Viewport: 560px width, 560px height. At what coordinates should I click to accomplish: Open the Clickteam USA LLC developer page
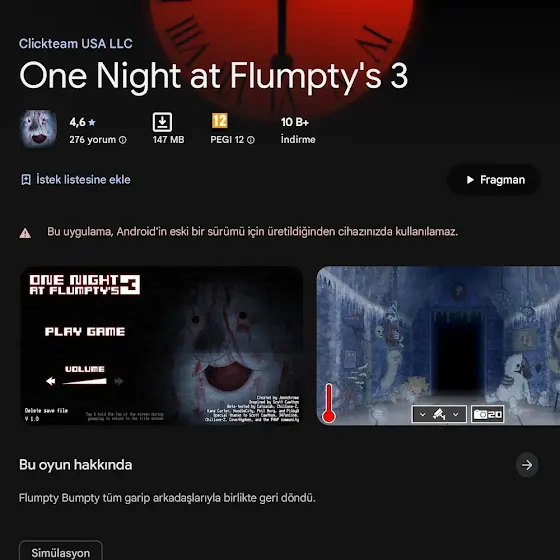[76, 44]
